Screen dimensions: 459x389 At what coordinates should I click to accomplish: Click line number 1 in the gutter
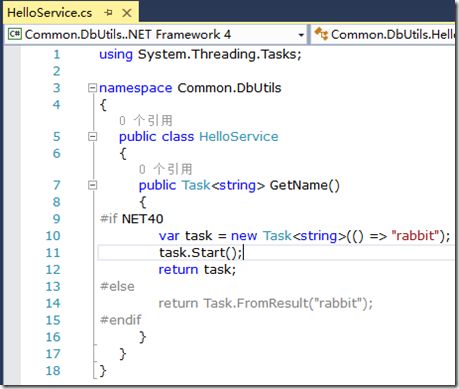coord(57,54)
